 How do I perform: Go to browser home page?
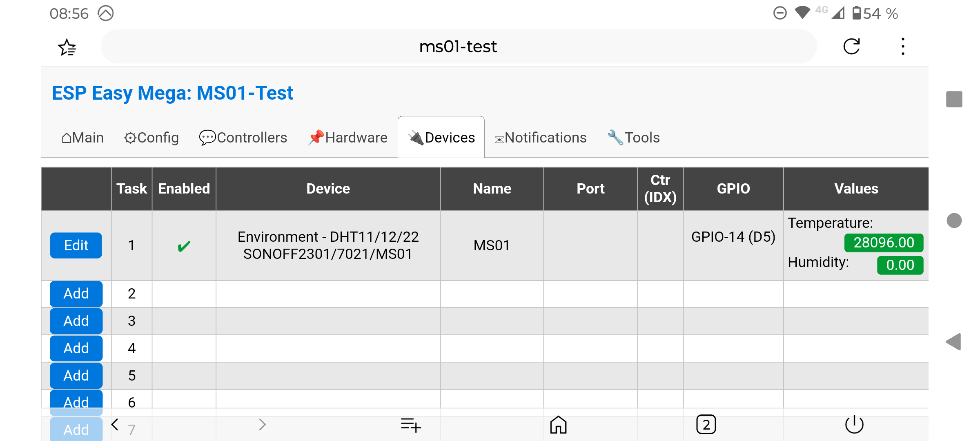point(558,425)
